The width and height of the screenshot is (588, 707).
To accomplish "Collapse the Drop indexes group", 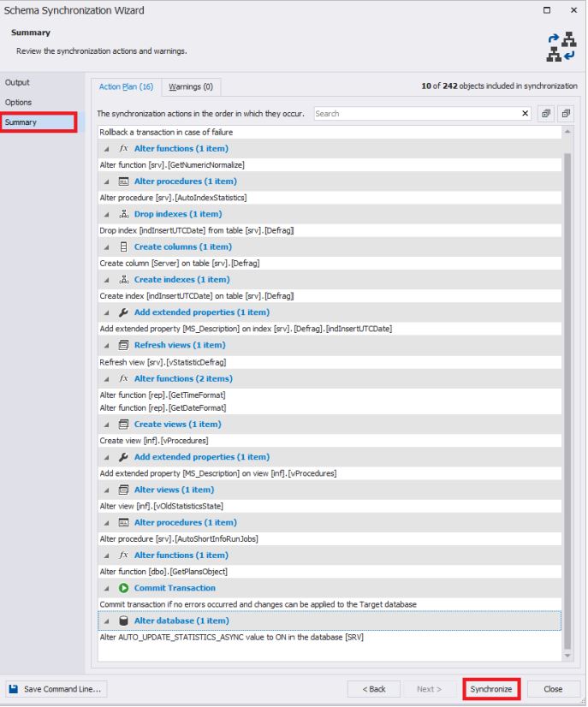I will [106, 215].
